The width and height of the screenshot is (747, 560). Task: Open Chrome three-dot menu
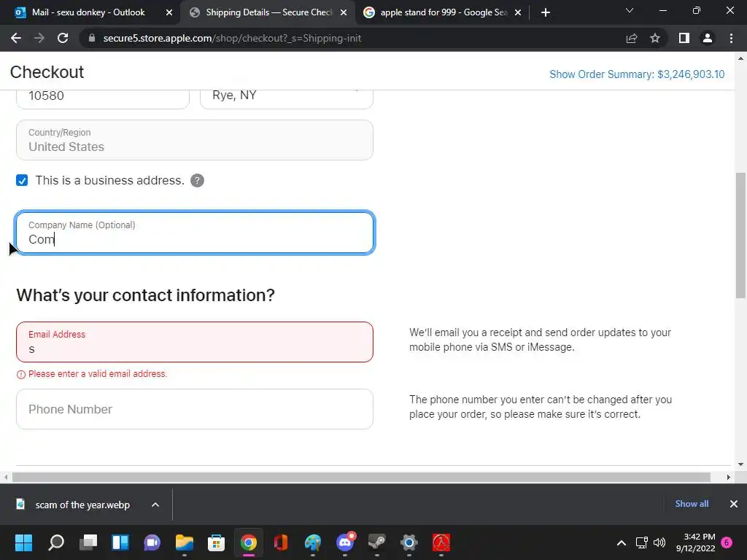[x=731, y=38]
